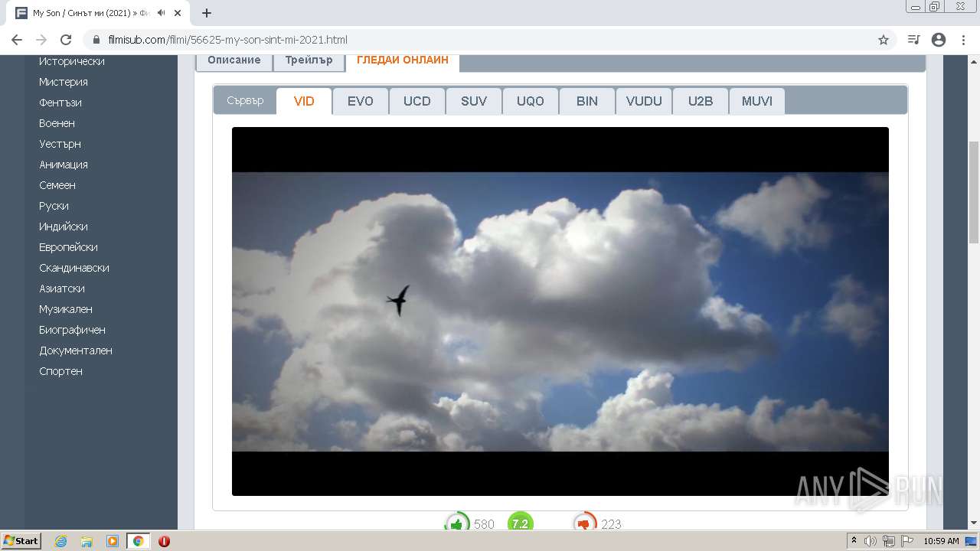Click the browser back arrow
Image resolution: width=980 pixels, height=551 pixels.
pyautogui.click(x=17, y=40)
